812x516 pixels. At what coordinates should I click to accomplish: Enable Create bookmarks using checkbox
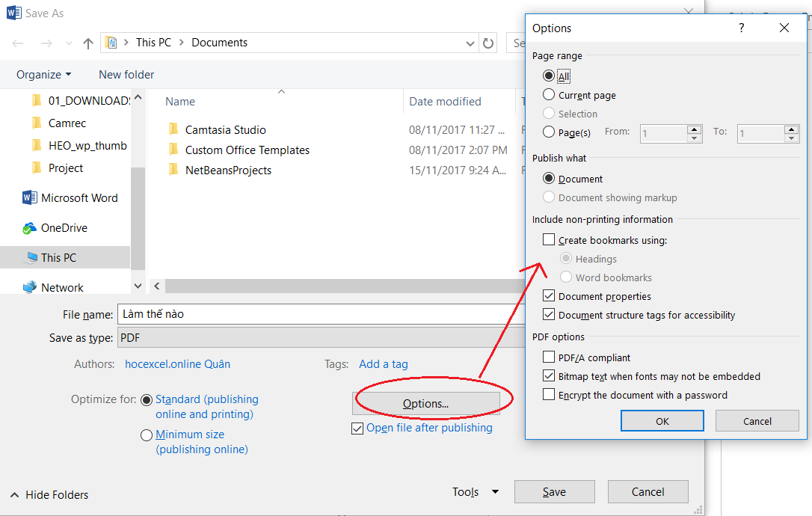pos(550,240)
